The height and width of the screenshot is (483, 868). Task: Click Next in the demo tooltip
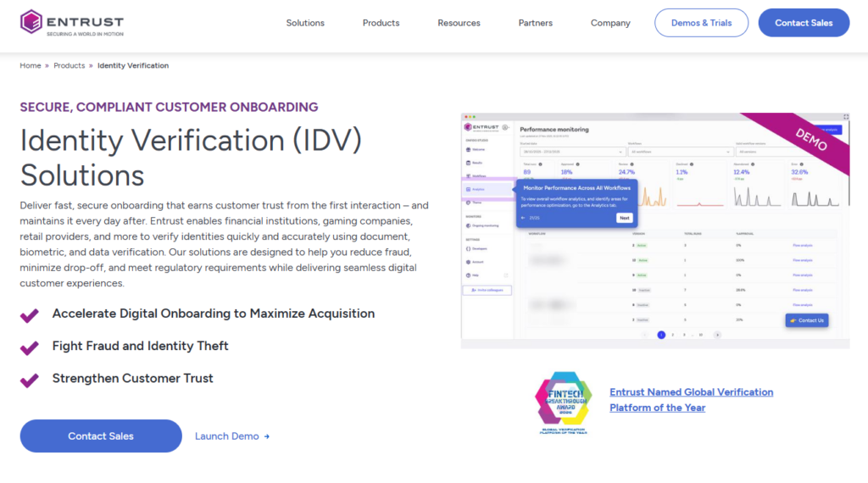pyautogui.click(x=625, y=218)
